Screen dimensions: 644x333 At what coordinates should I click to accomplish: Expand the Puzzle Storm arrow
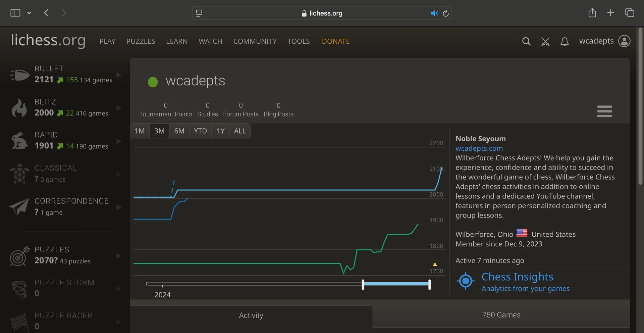click(x=118, y=289)
